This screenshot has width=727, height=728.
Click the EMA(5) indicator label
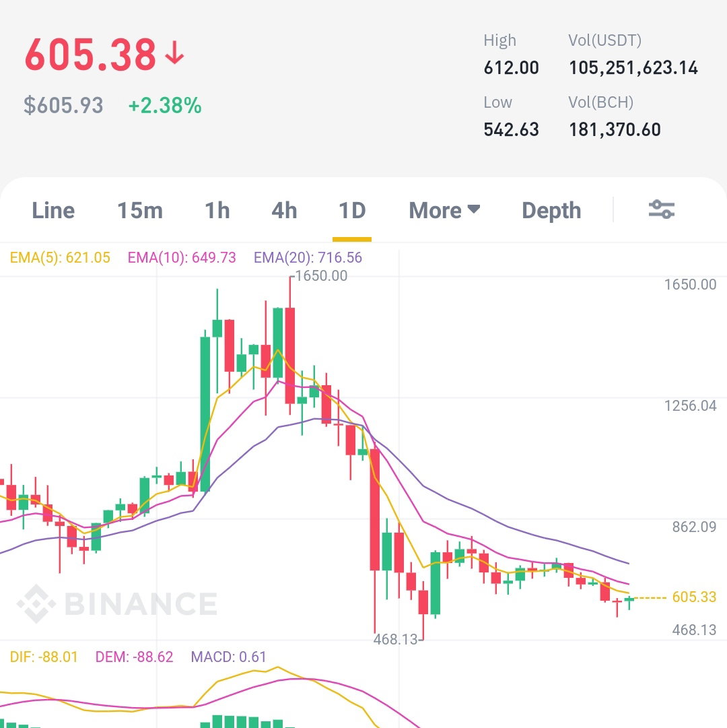pos(60,257)
